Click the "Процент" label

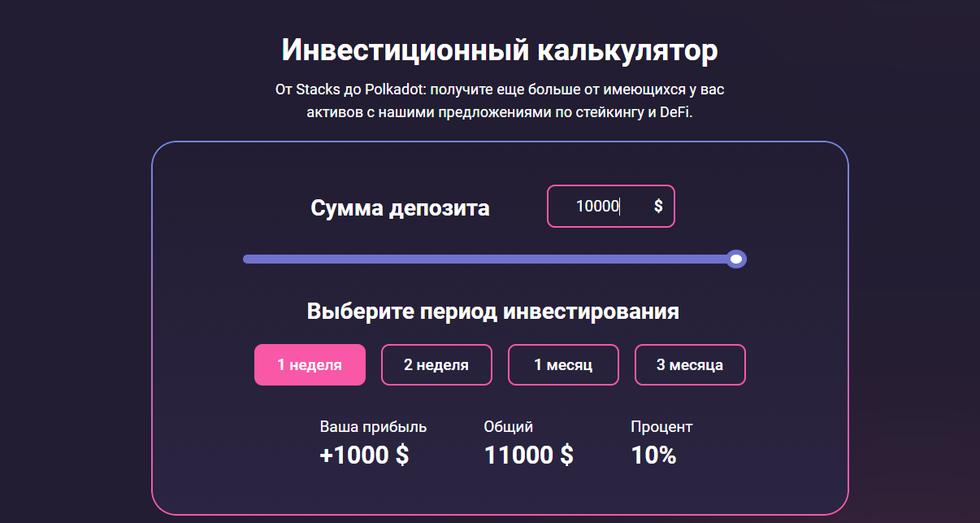pyautogui.click(x=662, y=426)
